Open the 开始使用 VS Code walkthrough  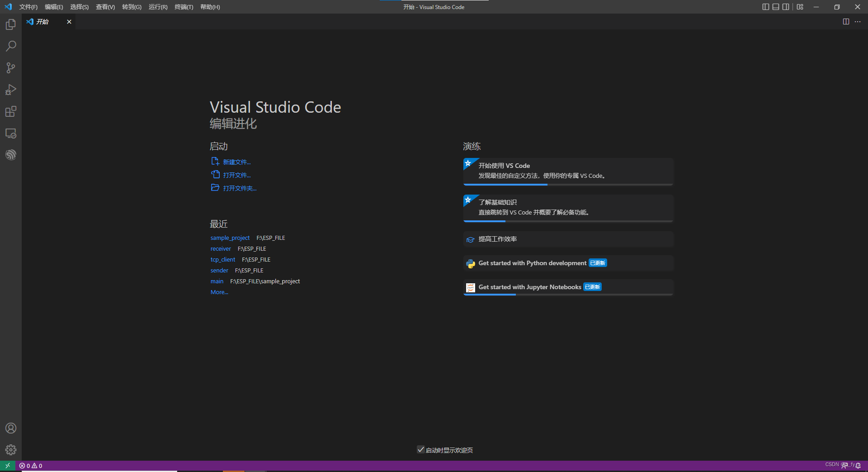tap(568, 172)
